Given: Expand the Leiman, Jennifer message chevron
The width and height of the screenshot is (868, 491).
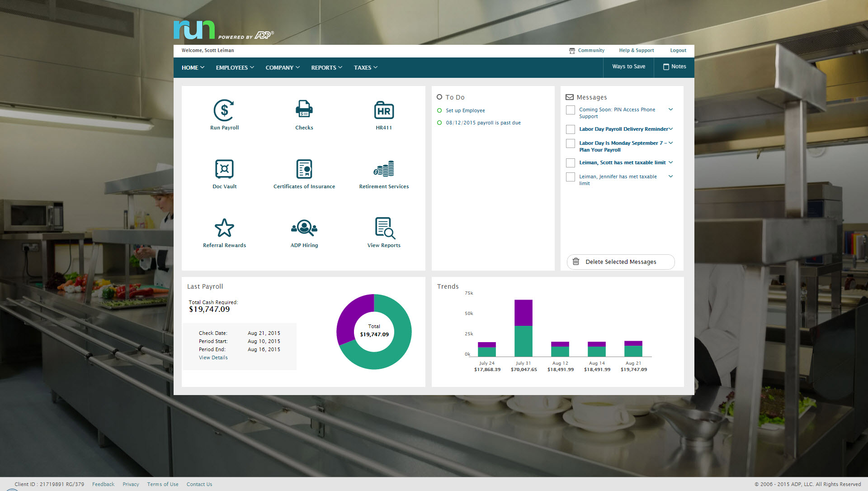Looking at the screenshot, I should [670, 176].
